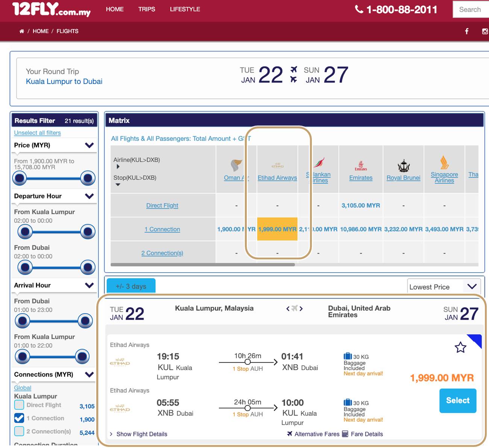Check the 2 Connection(s) filter checkbox

pyautogui.click(x=19, y=431)
